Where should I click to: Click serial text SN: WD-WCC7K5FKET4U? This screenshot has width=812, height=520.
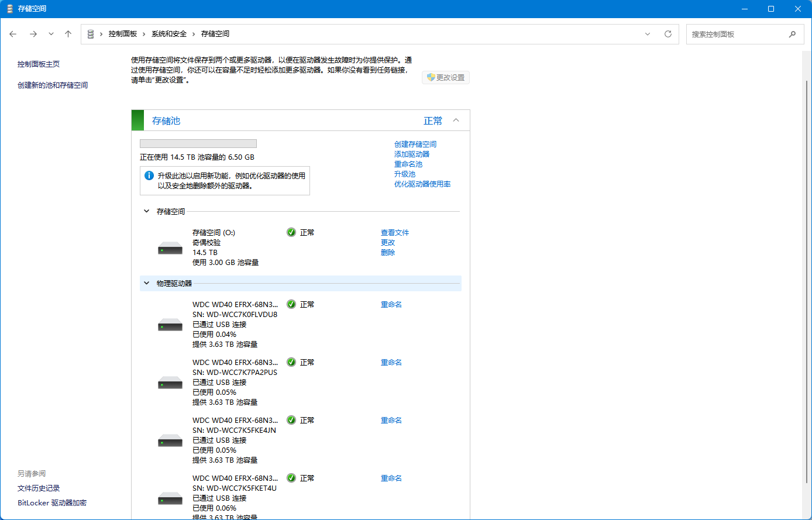(x=235, y=488)
